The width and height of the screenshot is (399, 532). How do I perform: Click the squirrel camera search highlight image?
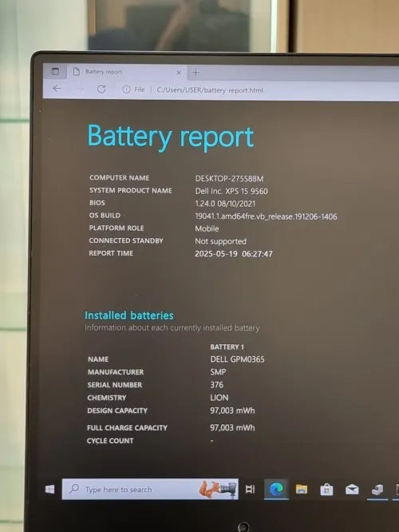218,490
